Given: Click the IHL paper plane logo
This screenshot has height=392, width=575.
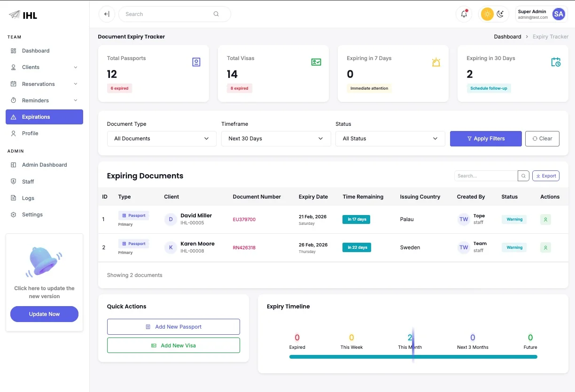Looking at the screenshot, I should (x=15, y=15).
